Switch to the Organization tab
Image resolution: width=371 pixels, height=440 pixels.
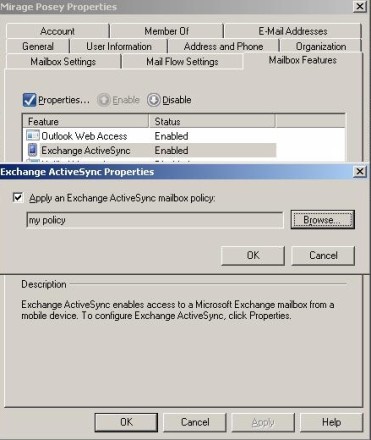pyautogui.click(x=321, y=46)
